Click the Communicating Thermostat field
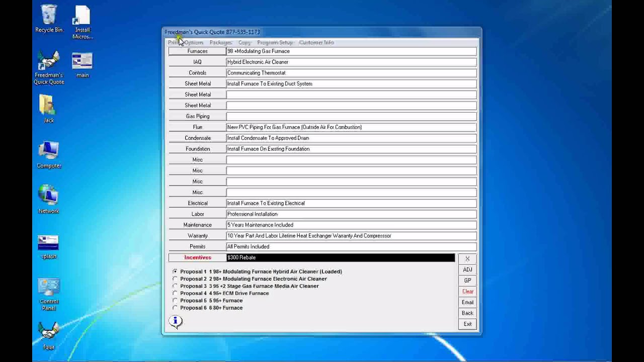This screenshot has width=644, height=362. click(351, 73)
